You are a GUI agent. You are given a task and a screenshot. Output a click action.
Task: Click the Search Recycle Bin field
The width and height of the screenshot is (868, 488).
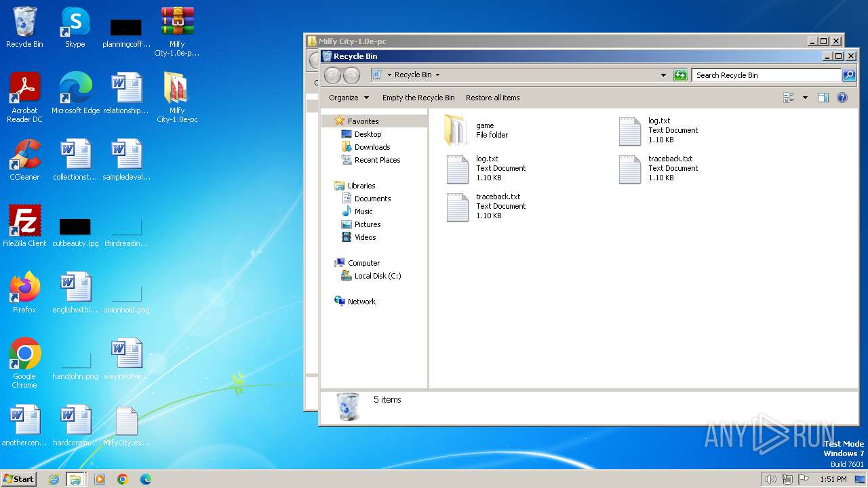tap(767, 75)
